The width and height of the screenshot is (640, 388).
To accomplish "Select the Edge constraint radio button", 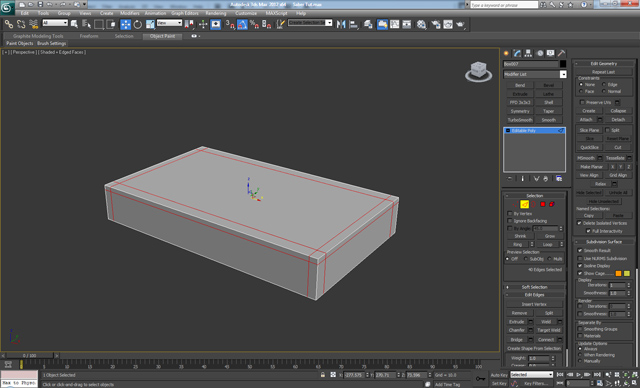I will (604, 84).
